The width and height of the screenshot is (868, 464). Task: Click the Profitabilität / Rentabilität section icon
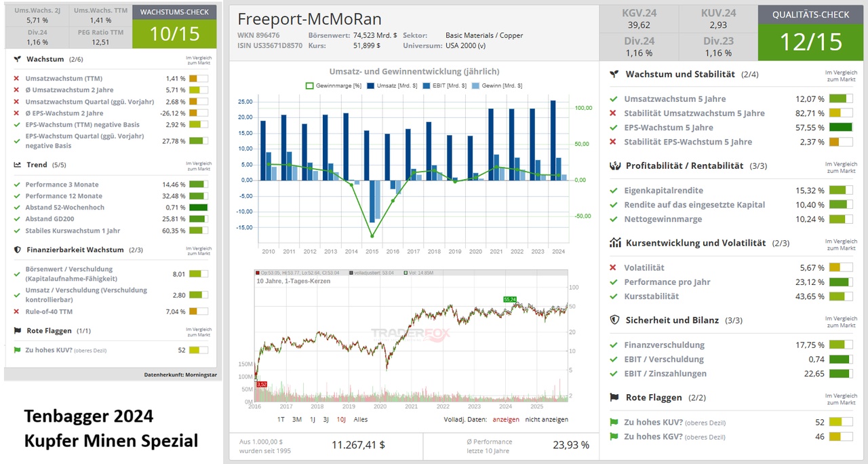615,166
